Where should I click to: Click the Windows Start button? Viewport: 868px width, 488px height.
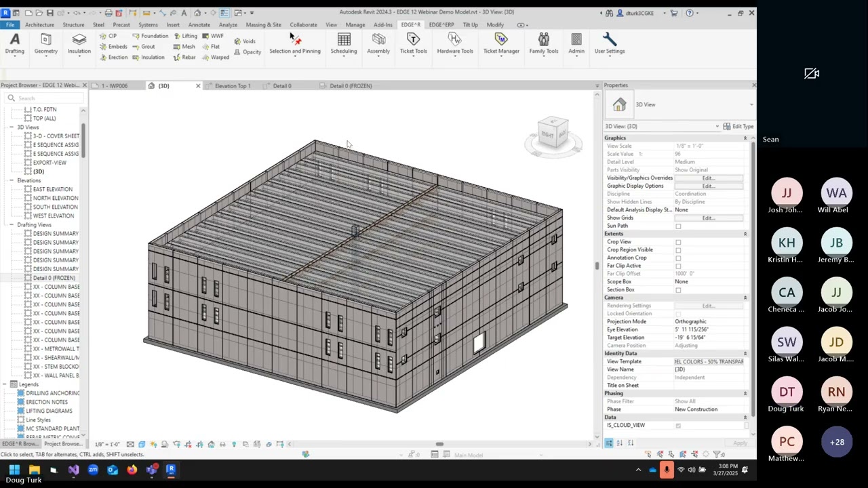click(x=14, y=470)
